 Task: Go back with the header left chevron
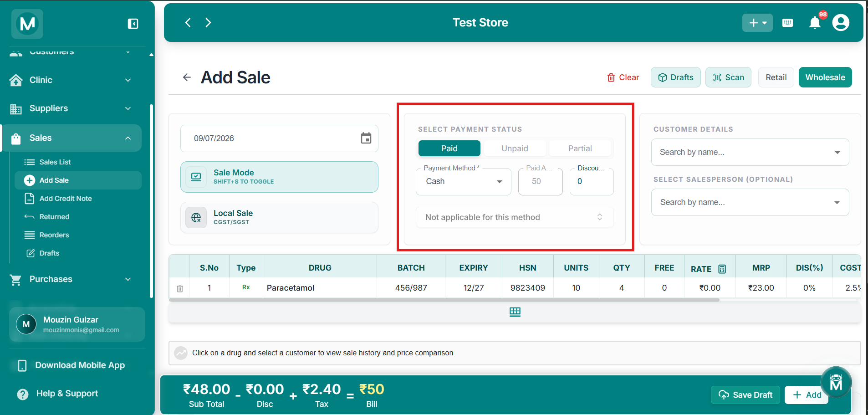[x=188, y=22]
